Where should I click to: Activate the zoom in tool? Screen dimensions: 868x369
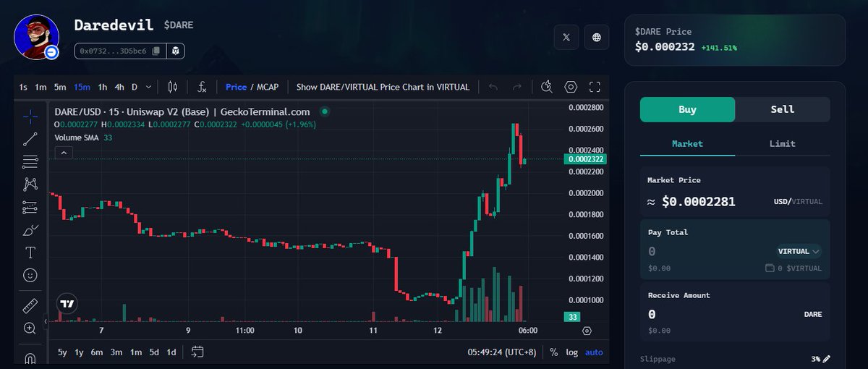coord(30,328)
